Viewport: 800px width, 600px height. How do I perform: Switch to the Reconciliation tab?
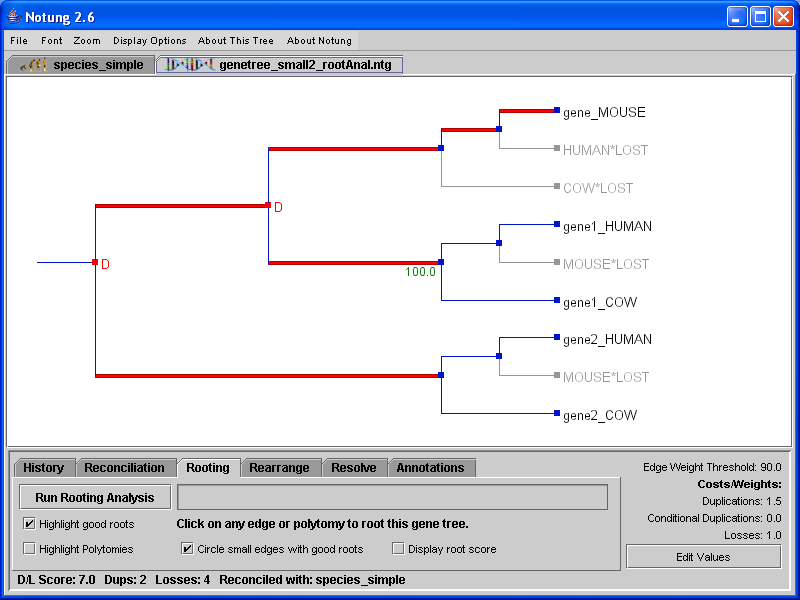(124, 468)
